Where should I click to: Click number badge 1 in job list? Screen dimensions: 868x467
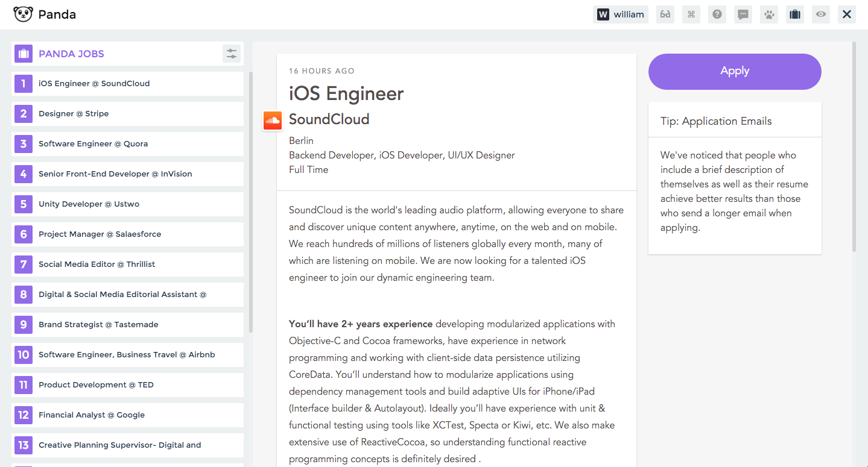(x=24, y=84)
